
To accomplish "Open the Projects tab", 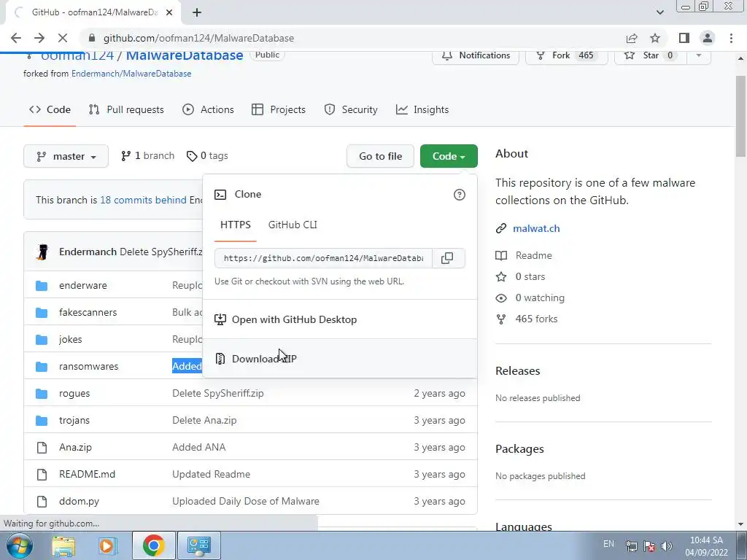I will (x=279, y=109).
